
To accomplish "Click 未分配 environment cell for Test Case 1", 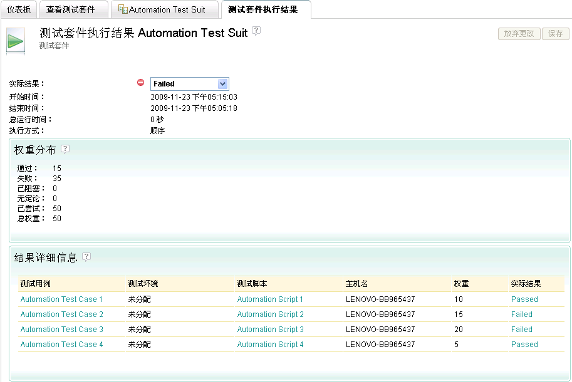I will point(139,300).
